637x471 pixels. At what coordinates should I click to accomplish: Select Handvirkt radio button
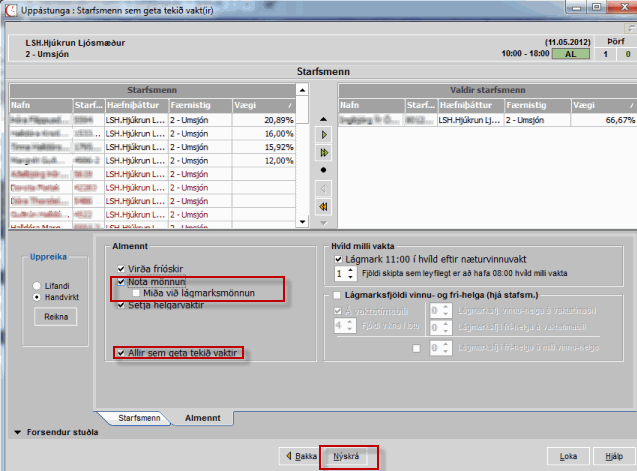(x=37, y=297)
